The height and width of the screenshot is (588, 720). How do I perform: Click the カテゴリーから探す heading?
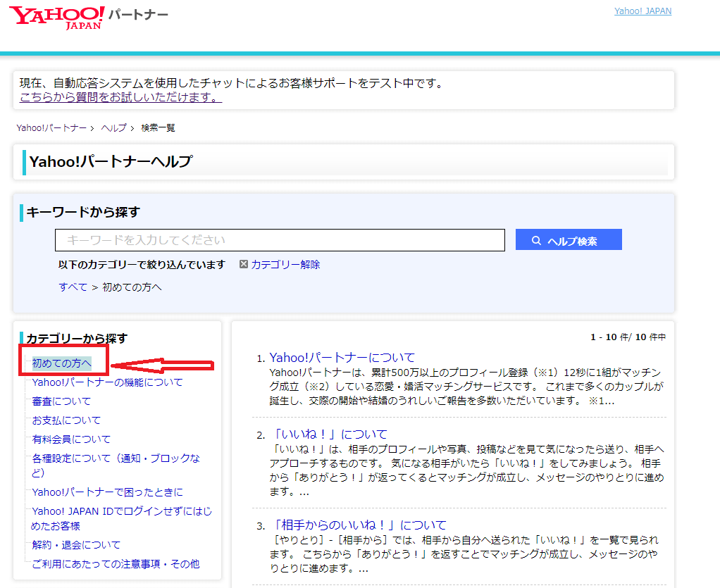77,338
